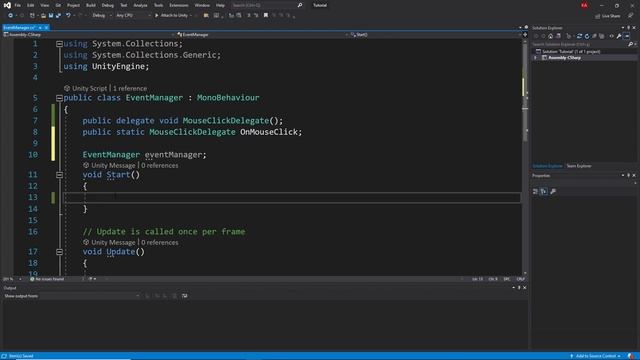Open the Debug menu
Image resolution: width=640 pixels, height=360 pixels.
pyautogui.click(x=108, y=5)
